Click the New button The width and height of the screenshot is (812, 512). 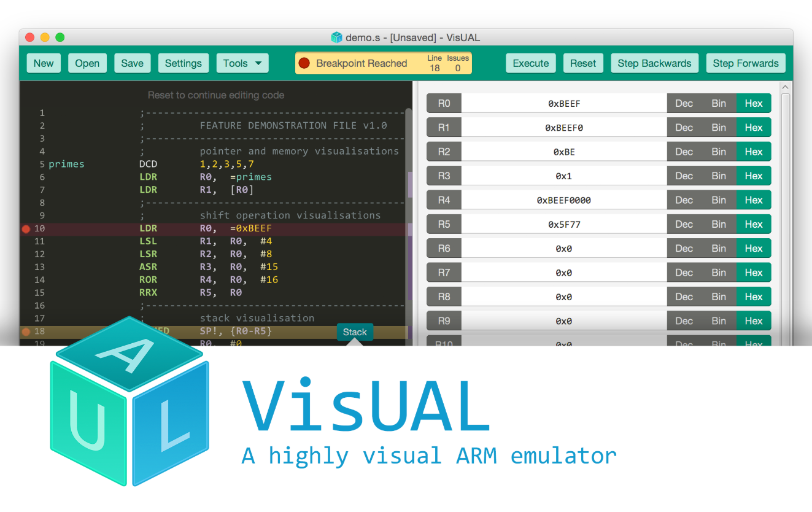(x=44, y=63)
